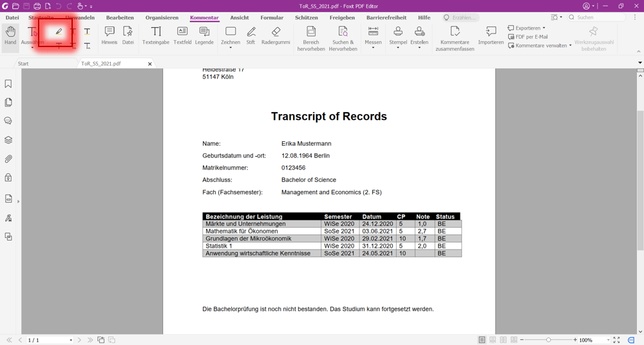644x345 pixels.
Task: Click FDF per E-Mail button
Action: click(x=528, y=37)
